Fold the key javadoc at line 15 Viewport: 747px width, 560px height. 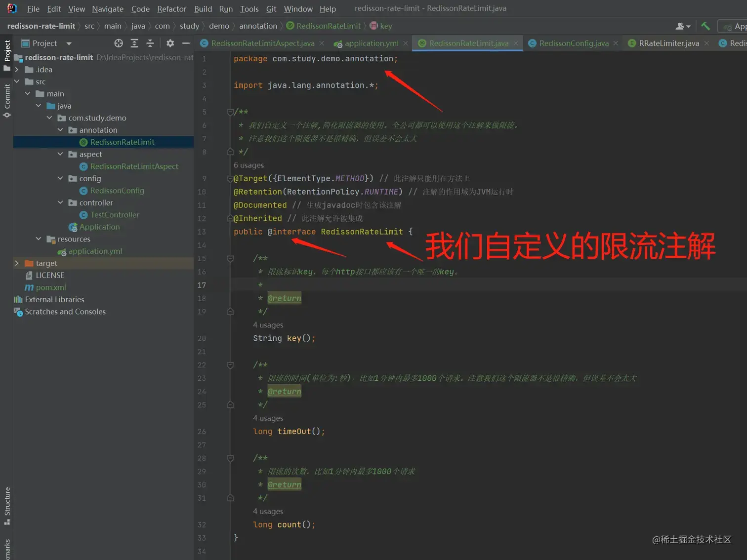point(230,258)
